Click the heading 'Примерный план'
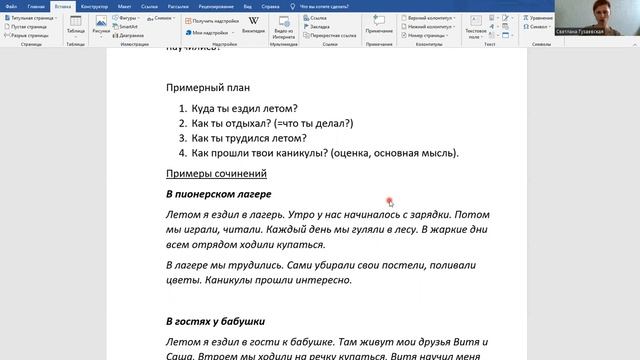The image size is (640, 360). pos(208,87)
